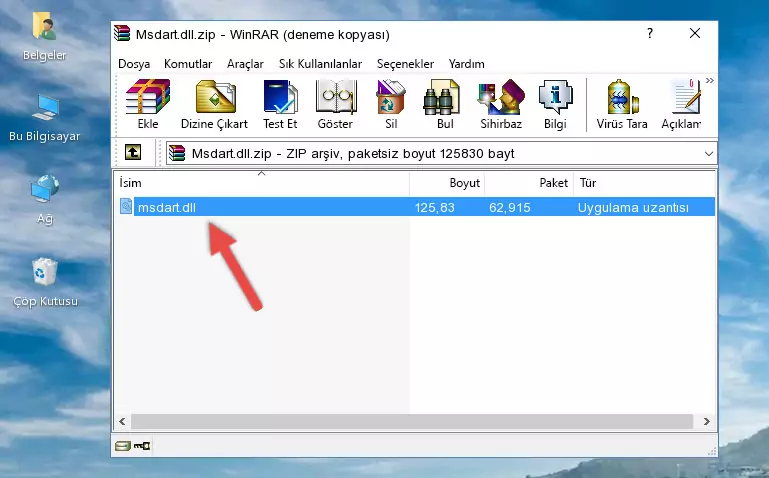Go up one folder level

(x=133, y=152)
